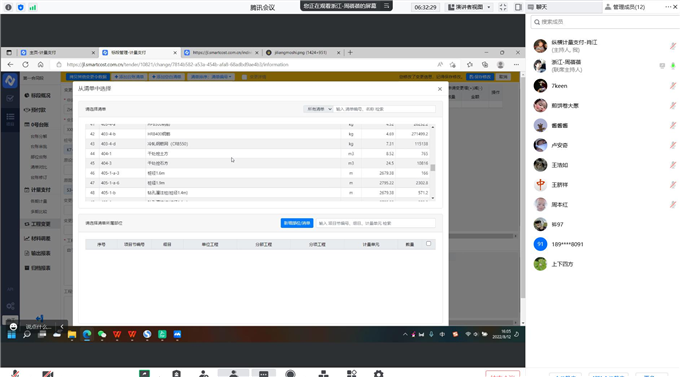Click the avatar of member 王鹏祥
The width and height of the screenshot is (680, 377).
(540, 185)
